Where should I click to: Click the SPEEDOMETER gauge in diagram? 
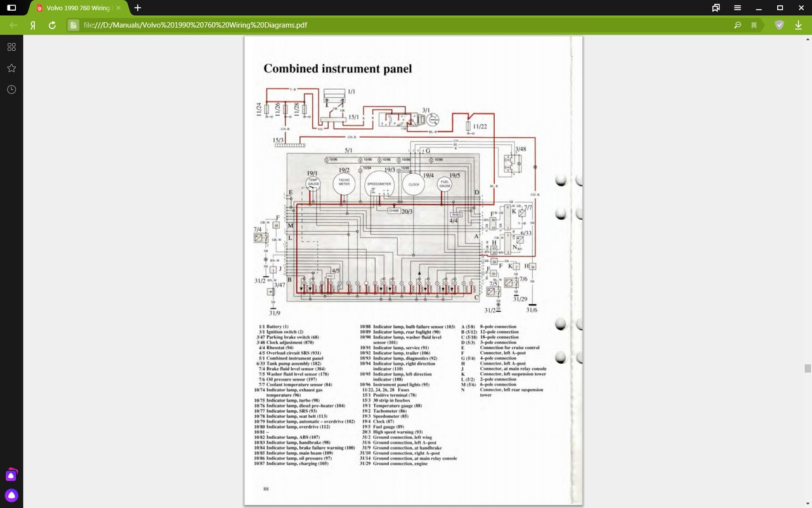pos(379,184)
